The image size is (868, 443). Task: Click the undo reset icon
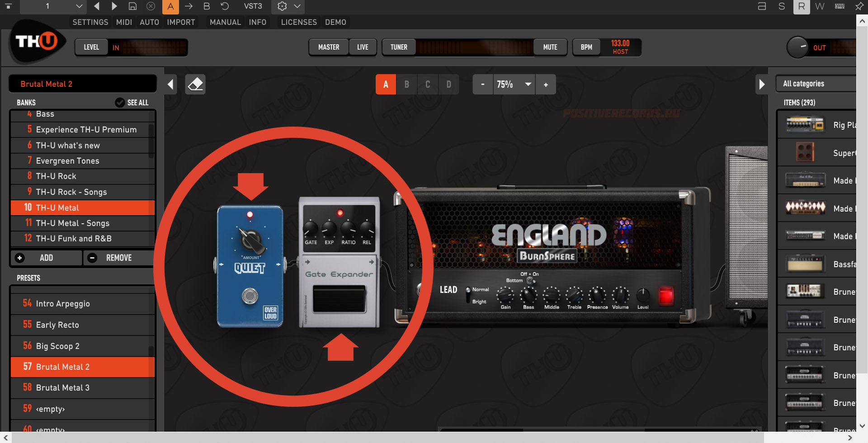coord(225,6)
